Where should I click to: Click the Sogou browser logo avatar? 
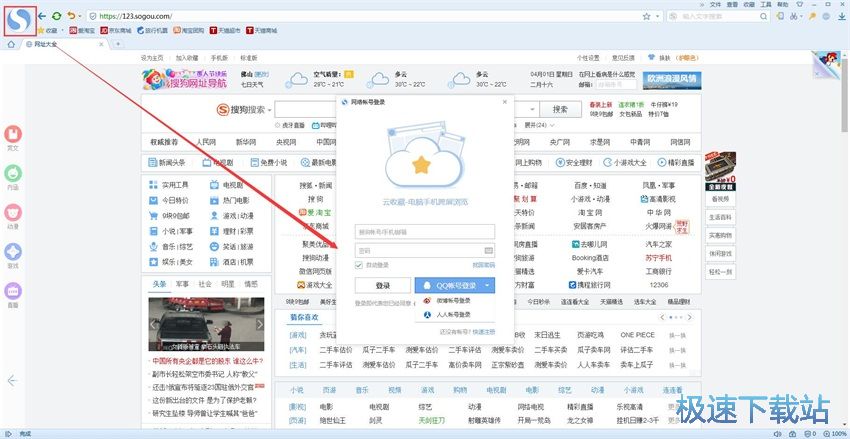click(20, 21)
